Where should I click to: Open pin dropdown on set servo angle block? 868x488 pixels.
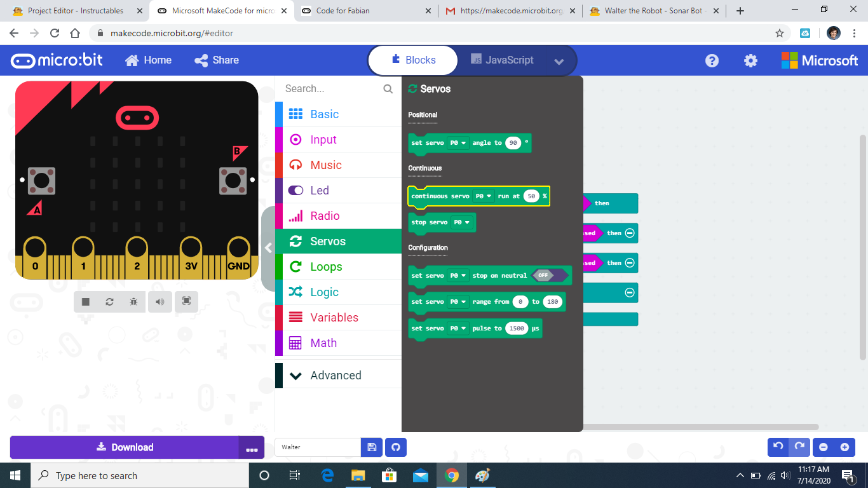coord(458,143)
